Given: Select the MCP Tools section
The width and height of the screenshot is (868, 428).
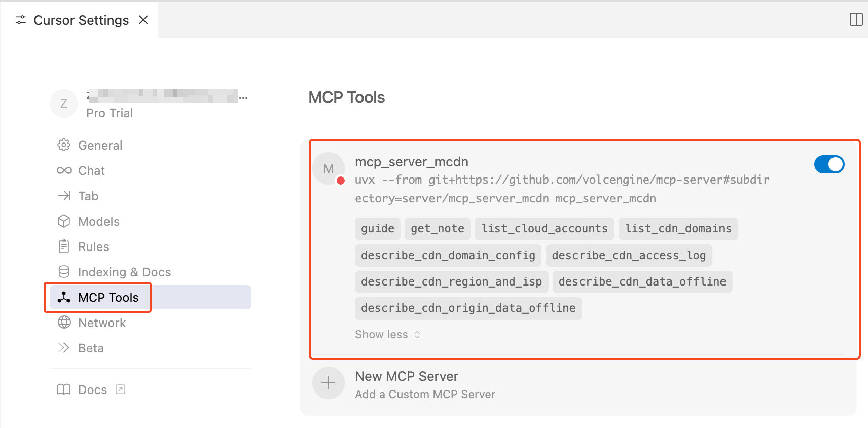Looking at the screenshot, I should click(x=150, y=297).
